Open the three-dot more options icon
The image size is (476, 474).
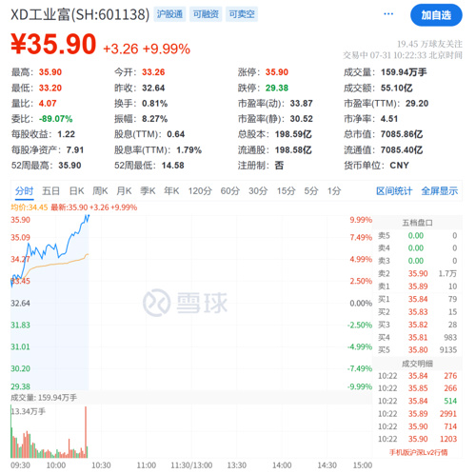tap(388, 14)
